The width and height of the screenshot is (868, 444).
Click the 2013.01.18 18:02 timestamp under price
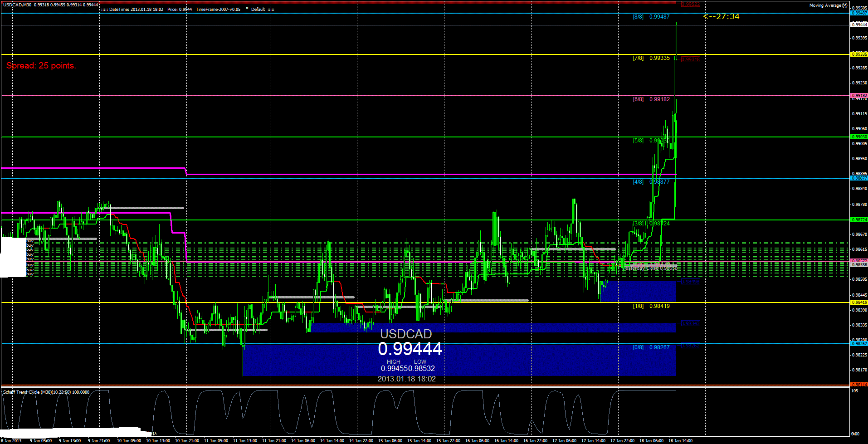tap(407, 379)
